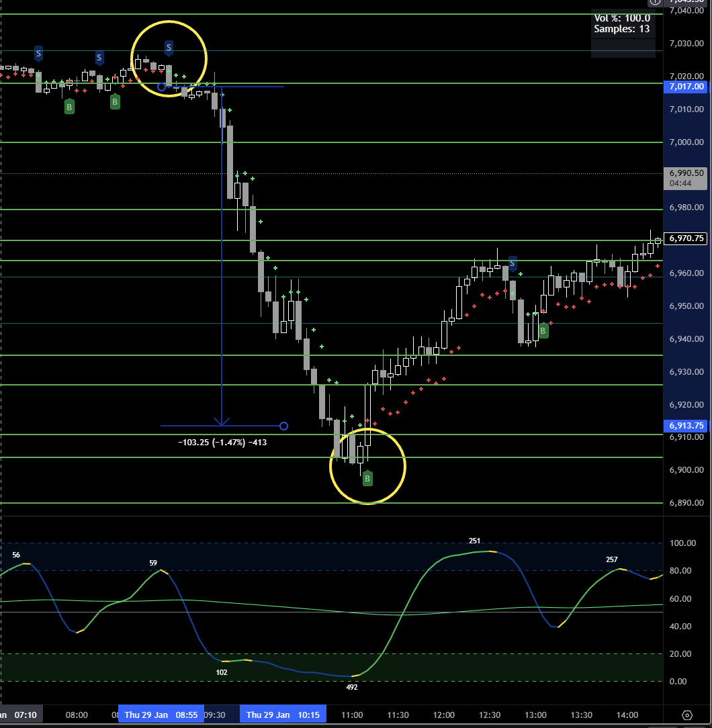This screenshot has height=728, width=712.
Task: Click the sell marker 'S' above the circled 08:55 candles
Action: [x=169, y=47]
